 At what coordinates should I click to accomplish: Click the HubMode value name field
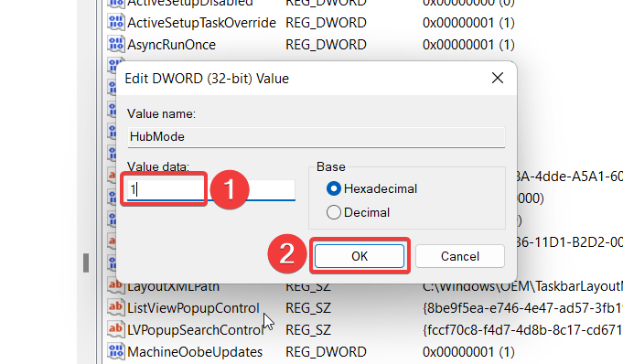click(x=317, y=136)
